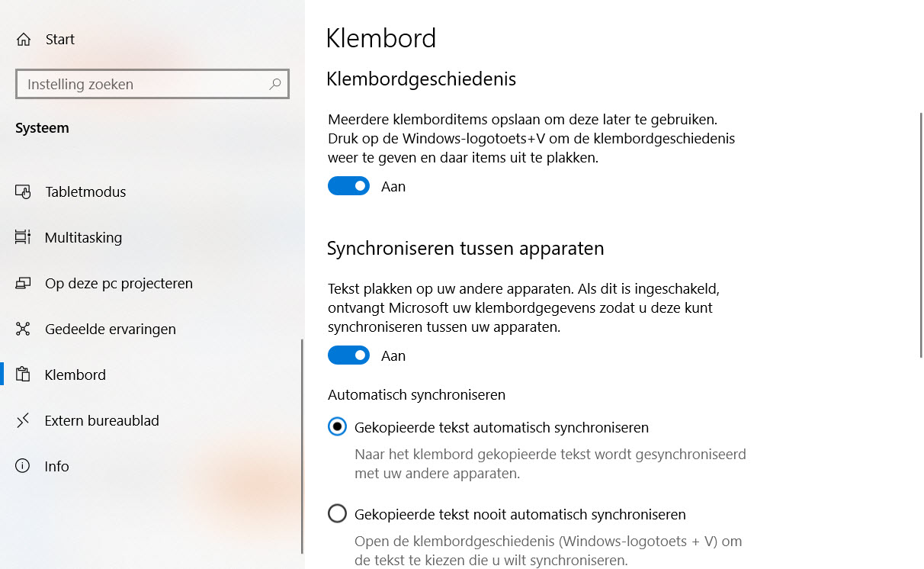Screen dimensions: 924x569
Task: Click the Start home icon
Action: [24, 38]
